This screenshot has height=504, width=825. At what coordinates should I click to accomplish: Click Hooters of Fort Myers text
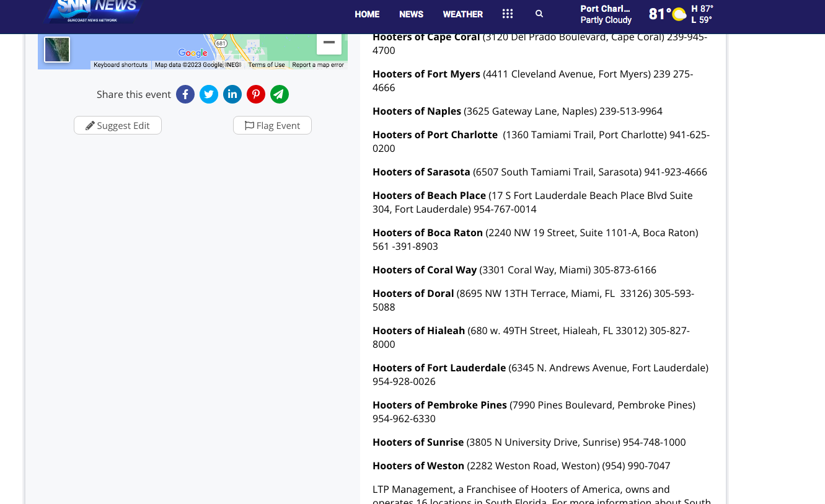click(426, 74)
